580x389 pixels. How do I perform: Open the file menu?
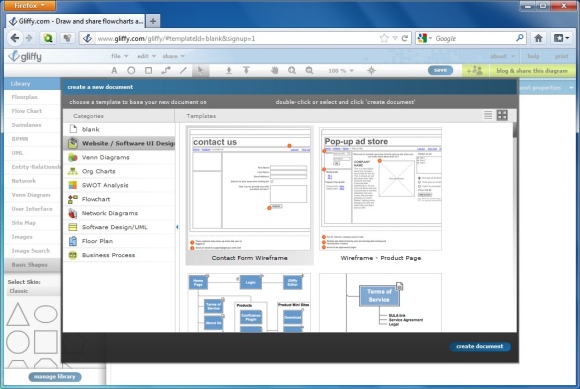[x=119, y=56]
